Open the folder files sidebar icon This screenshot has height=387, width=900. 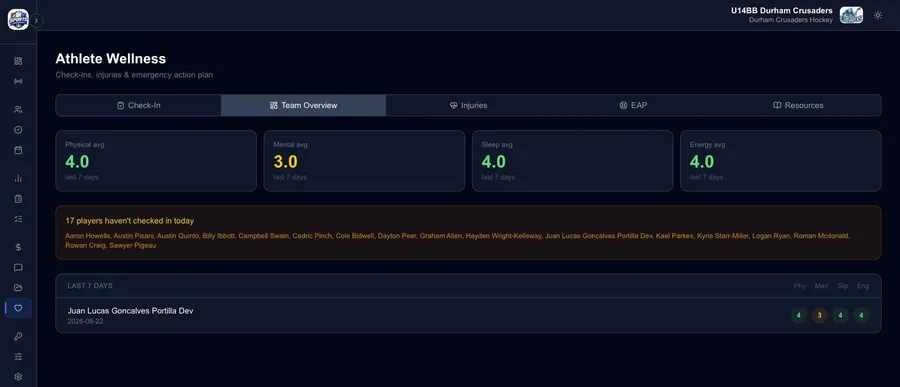tap(18, 288)
